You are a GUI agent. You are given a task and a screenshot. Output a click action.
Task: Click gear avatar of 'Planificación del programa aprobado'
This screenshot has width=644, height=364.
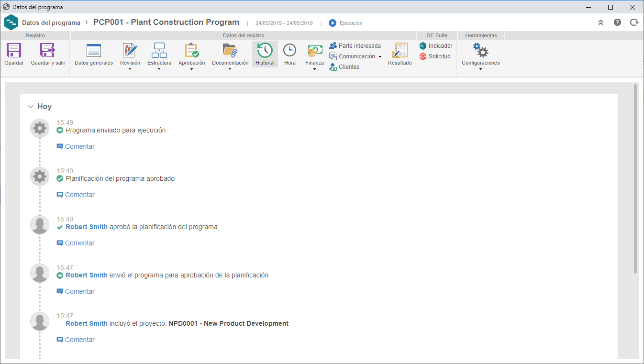tap(40, 176)
